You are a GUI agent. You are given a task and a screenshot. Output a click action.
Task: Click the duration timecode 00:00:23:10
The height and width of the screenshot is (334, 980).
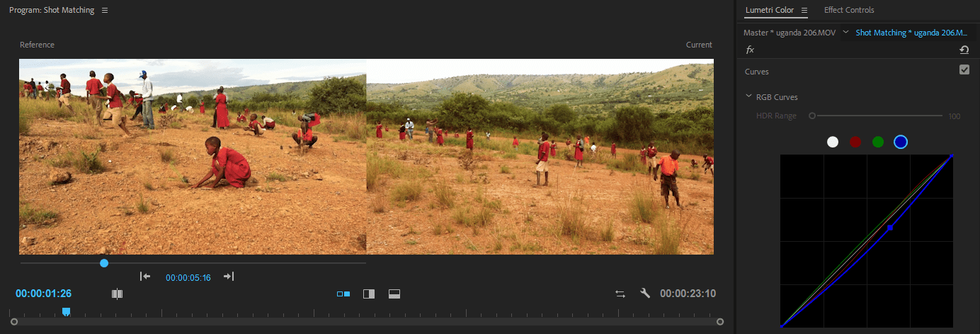point(688,294)
